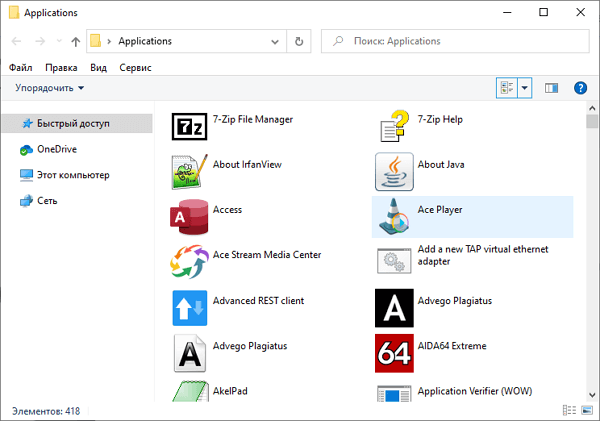Open the Вид menu
The height and width of the screenshot is (421, 600).
click(x=98, y=68)
